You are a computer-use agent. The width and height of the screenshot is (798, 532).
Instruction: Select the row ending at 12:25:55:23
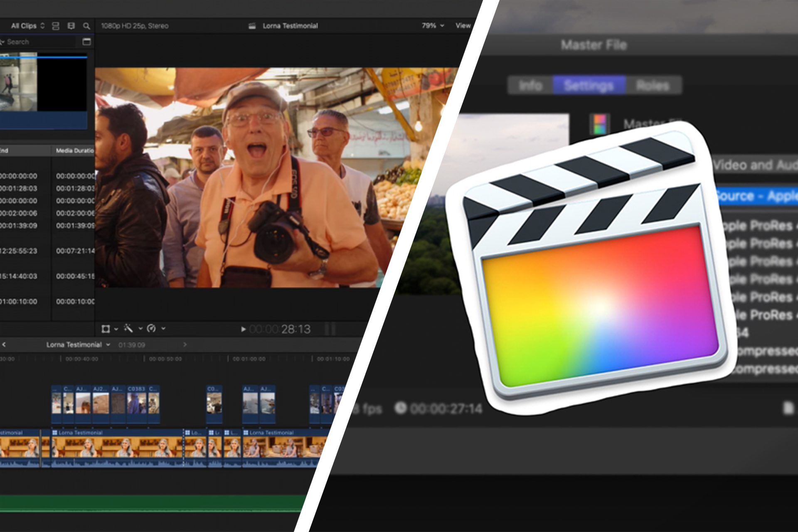47,251
